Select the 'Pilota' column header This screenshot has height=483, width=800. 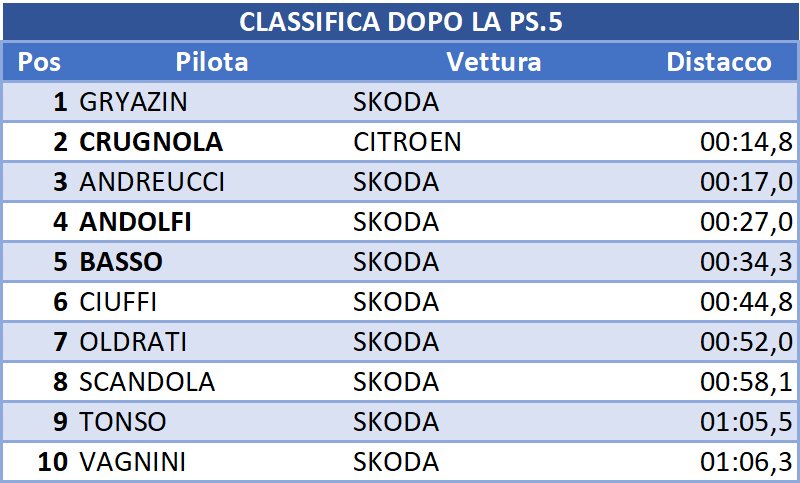[212, 62]
